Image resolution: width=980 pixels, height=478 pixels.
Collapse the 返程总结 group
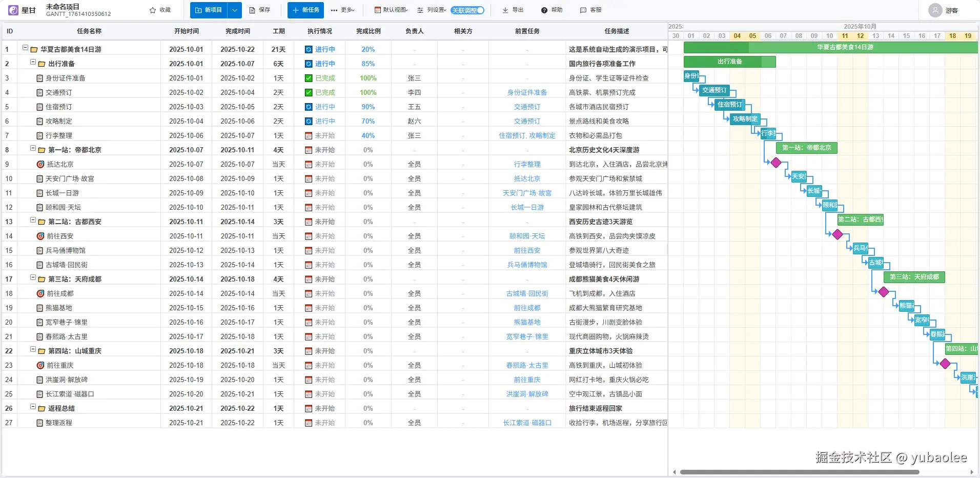coord(33,407)
